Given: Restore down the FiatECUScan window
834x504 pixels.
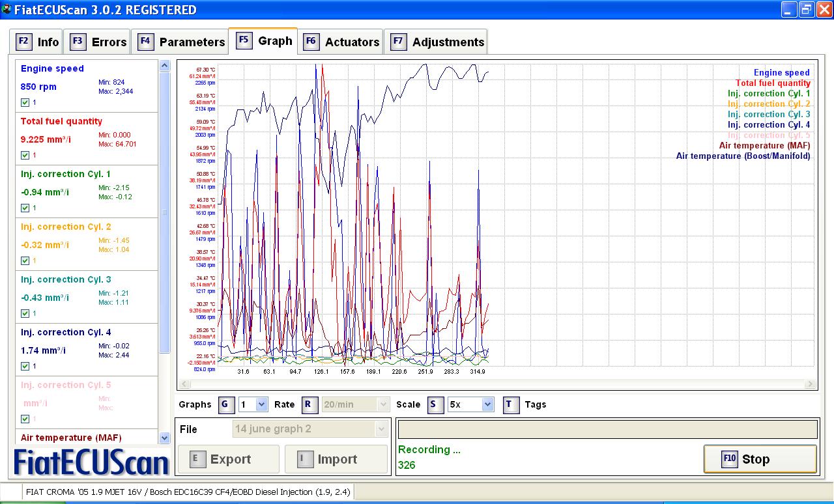Looking at the screenshot, I should (x=807, y=9).
